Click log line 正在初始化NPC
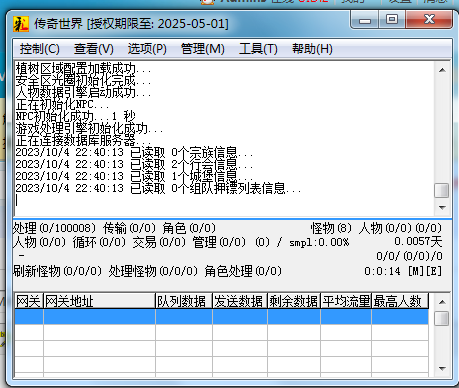Image resolution: width=459 pixels, height=388 pixels. pyautogui.click(x=62, y=105)
